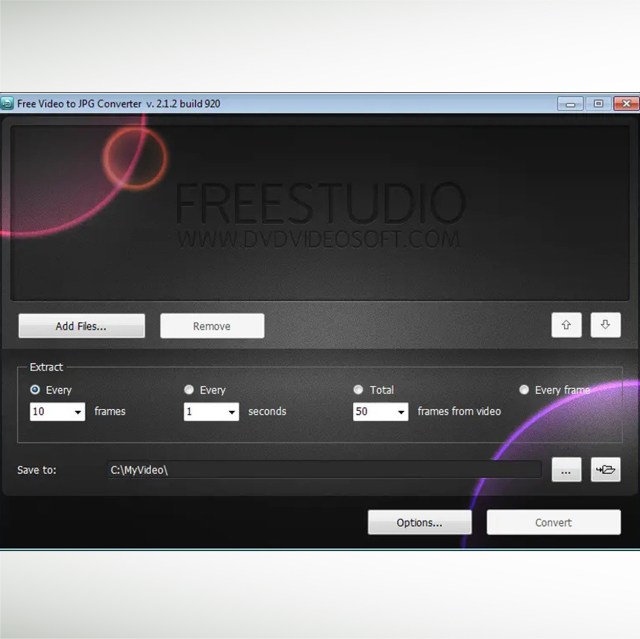Click the 'Save to:' label

(x=37, y=470)
